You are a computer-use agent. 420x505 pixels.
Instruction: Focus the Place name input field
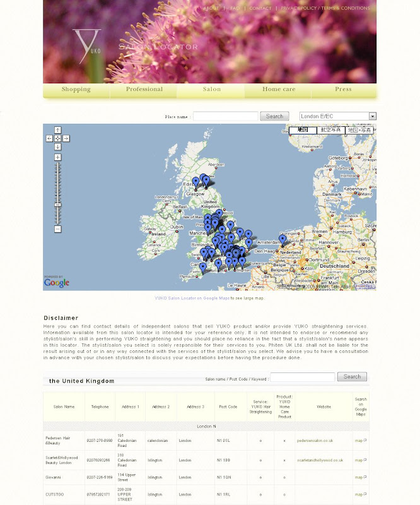coord(226,116)
